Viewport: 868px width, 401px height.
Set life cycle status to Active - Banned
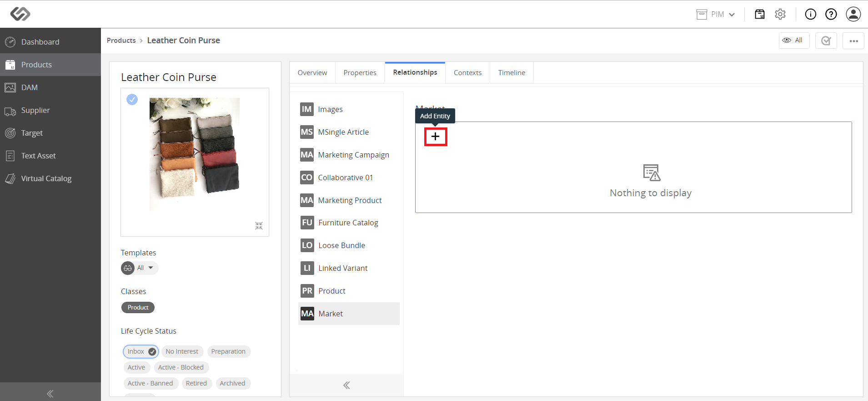point(151,383)
